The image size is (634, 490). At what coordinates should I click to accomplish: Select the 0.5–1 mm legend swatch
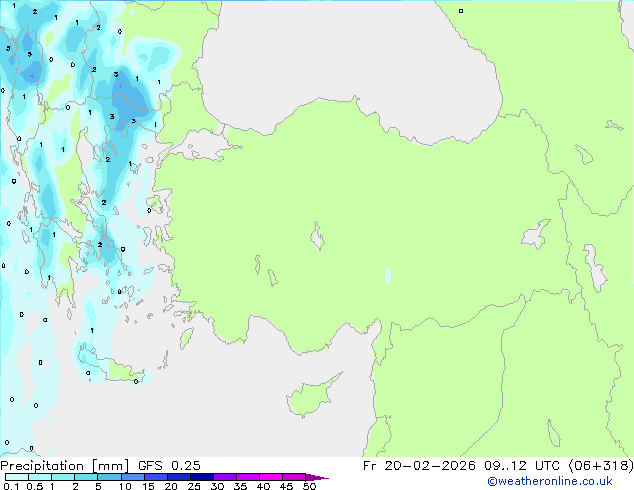pyautogui.click(x=40, y=477)
